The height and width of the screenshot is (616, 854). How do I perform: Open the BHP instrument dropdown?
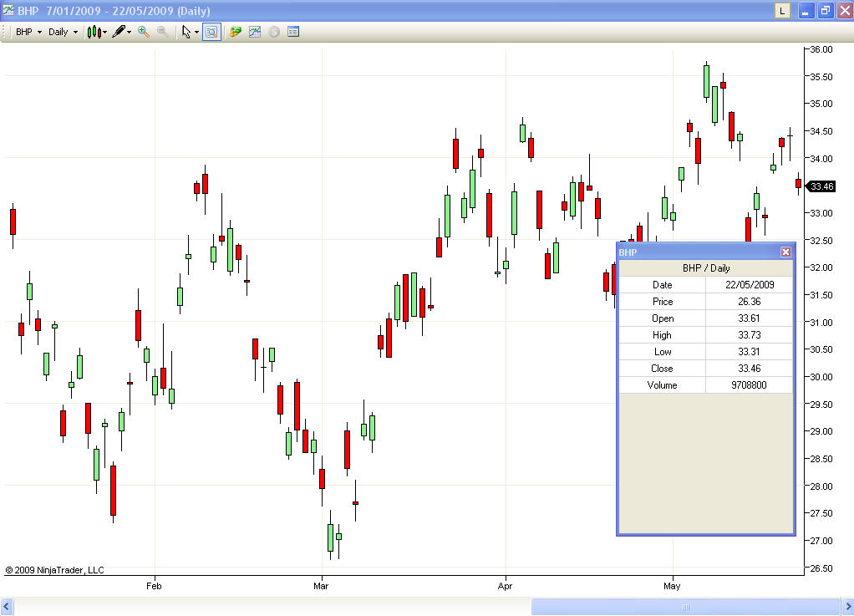pos(28,32)
